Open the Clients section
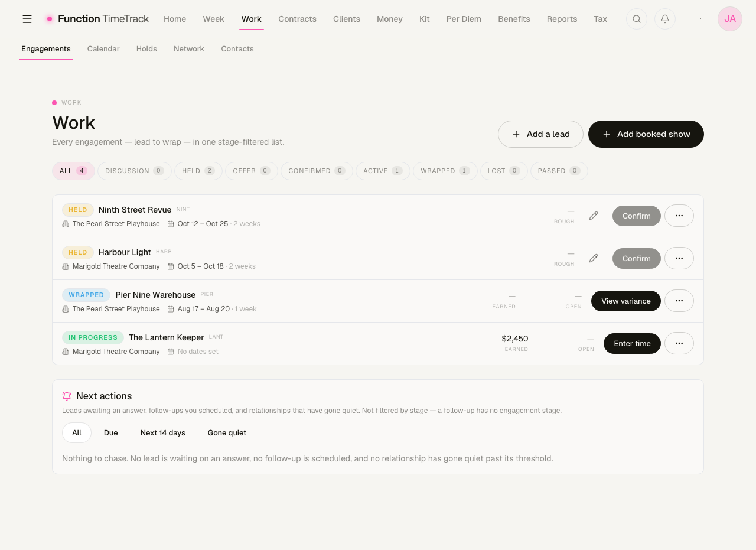 point(347,19)
